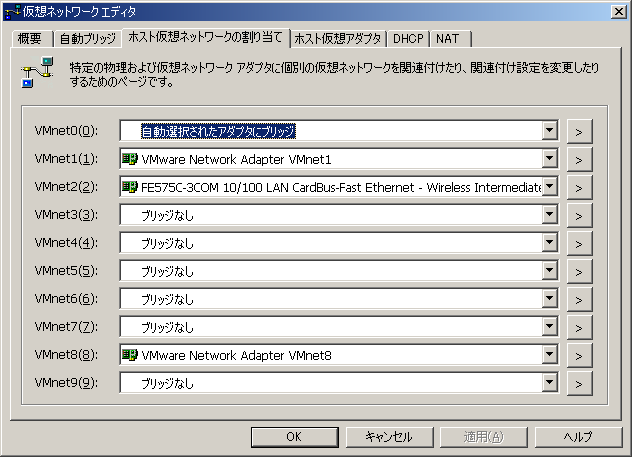The height and width of the screenshot is (457, 632).
Task: Click the VMware Network Adapter VMnet8 entry
Action: [236, 355]
